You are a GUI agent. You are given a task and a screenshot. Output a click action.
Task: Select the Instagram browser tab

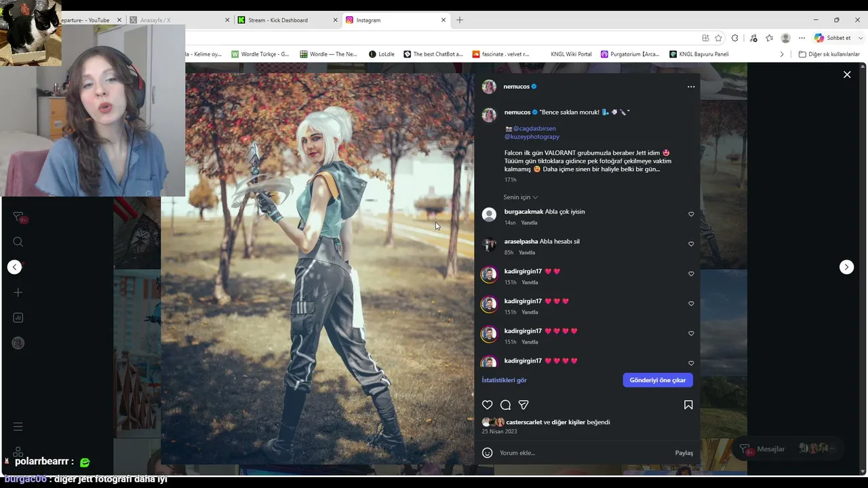click(396, 20)
